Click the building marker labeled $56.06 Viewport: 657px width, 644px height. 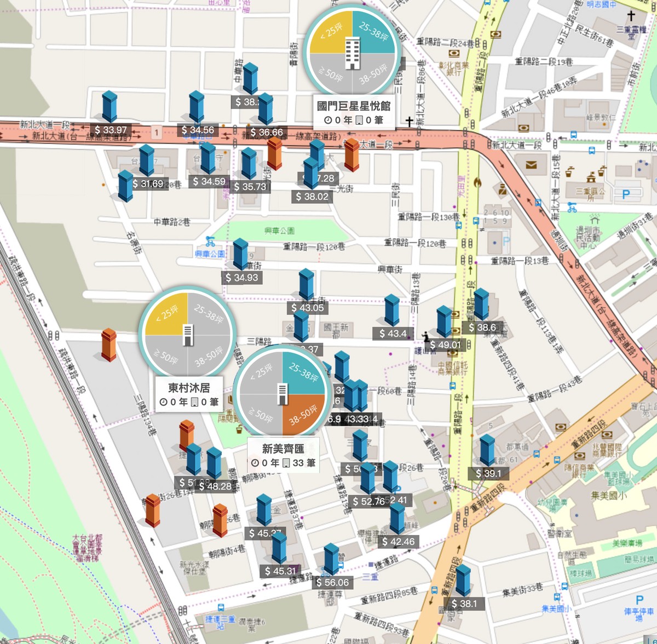(x=331, y=559)
